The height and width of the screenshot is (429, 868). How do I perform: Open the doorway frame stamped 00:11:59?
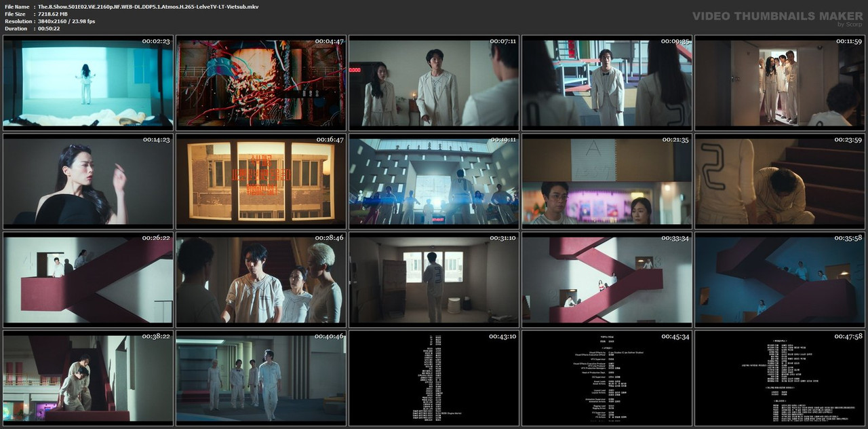pos(780,81)
